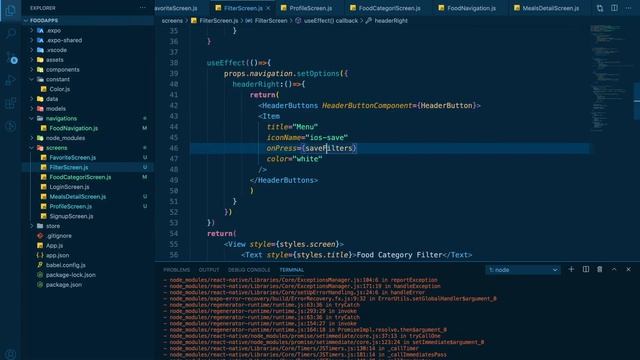This screenshot has width=640, height=360.
Task: Select the terminal dropdown '1: node'
Action: click(522, 270)
